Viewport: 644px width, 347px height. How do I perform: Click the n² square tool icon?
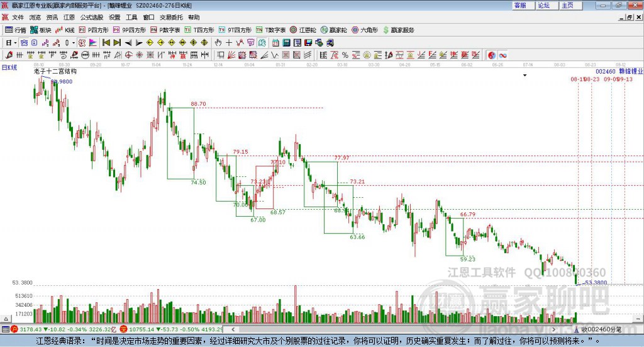click(107, 55)
